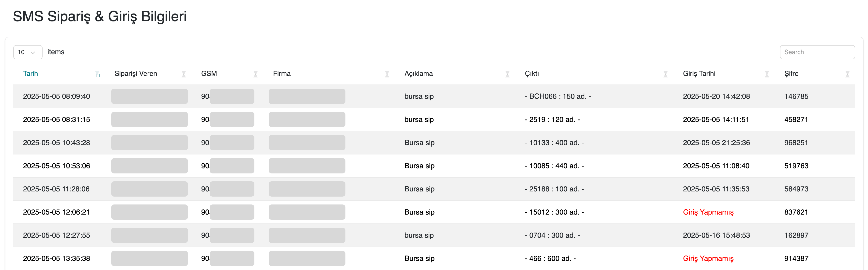Click sort icon for Şifre column

click(x=847, y=74)
